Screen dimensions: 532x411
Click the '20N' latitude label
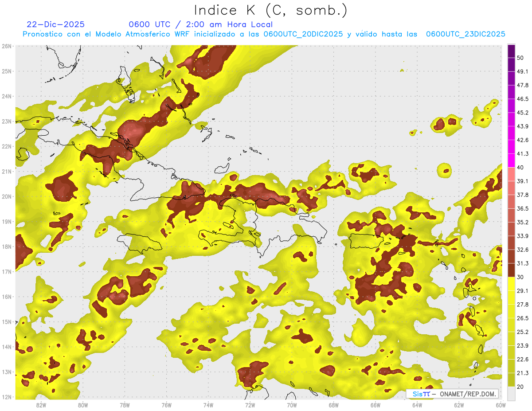(7, 196)
